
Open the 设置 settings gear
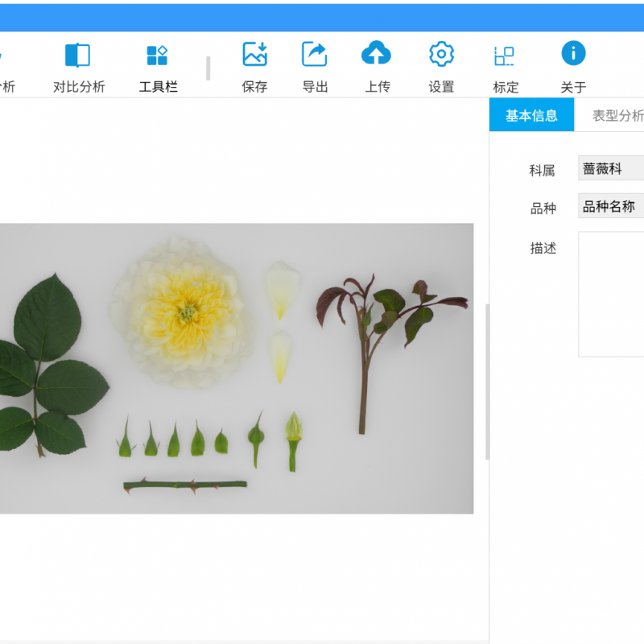(440, 55)
